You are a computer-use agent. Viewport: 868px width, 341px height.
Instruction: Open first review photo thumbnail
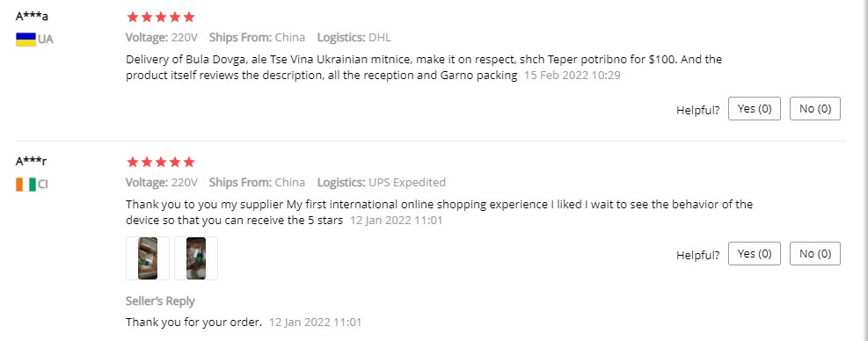coord(148,258)
